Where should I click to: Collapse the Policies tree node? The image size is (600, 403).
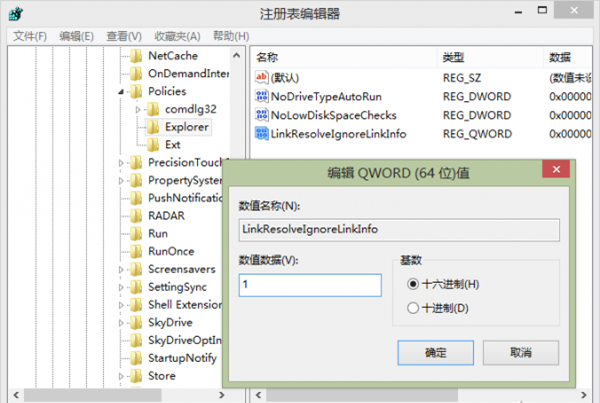(122, 92)
